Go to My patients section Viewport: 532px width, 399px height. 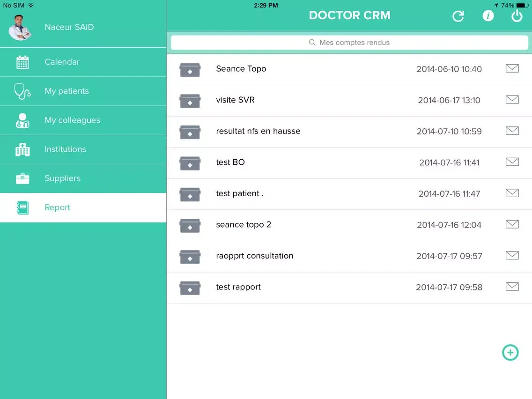[x=83, y=91]
